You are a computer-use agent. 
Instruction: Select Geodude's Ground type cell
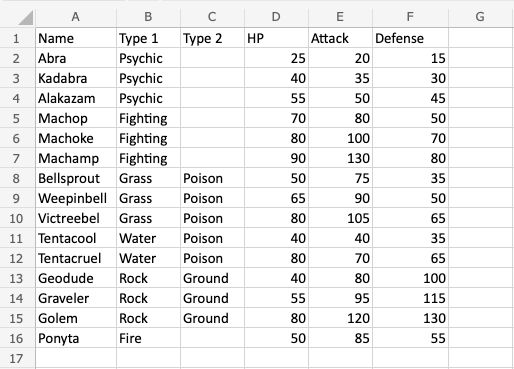(x=212, y=278)
